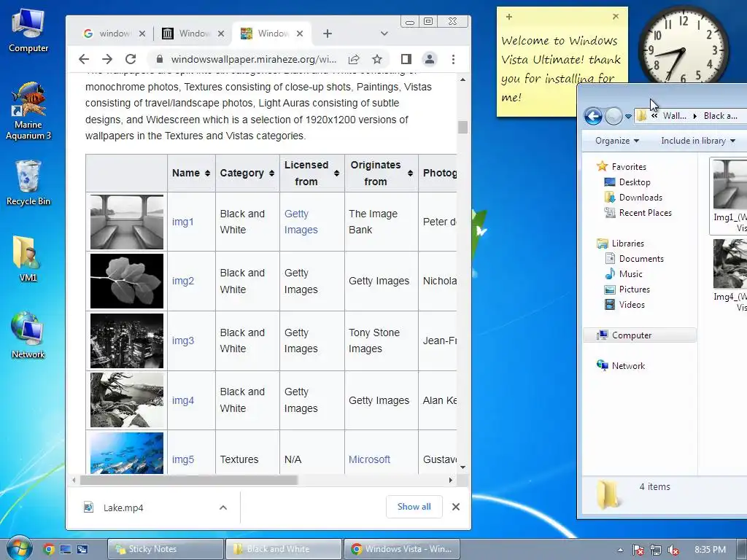Select Documents library in Explorer

pos(634,259)
